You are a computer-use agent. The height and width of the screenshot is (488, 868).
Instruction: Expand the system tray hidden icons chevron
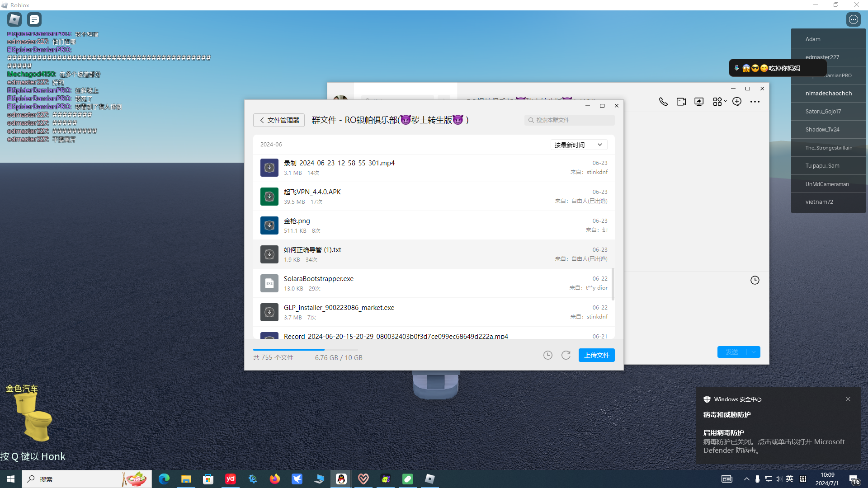coord(747,479)
